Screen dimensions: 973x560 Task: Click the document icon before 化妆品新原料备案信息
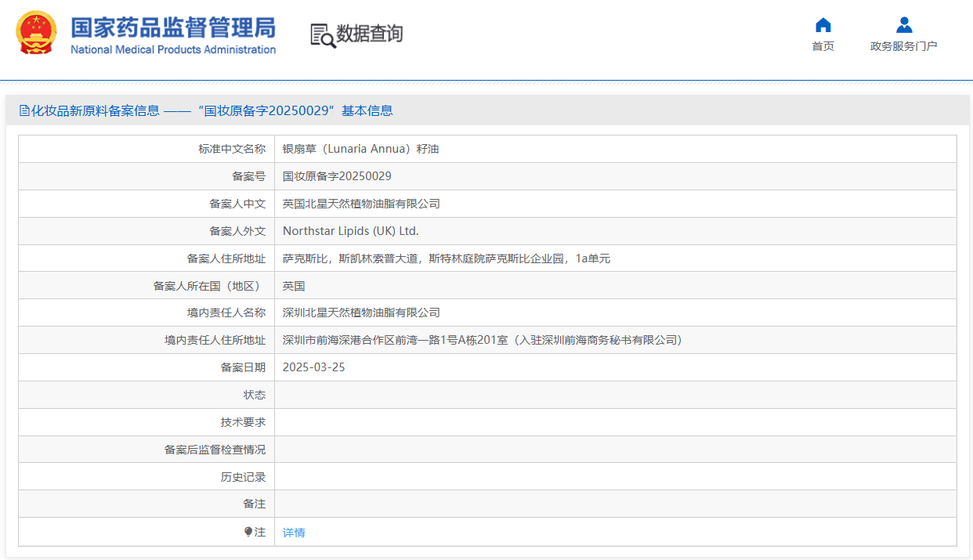(x=24, y=110)
